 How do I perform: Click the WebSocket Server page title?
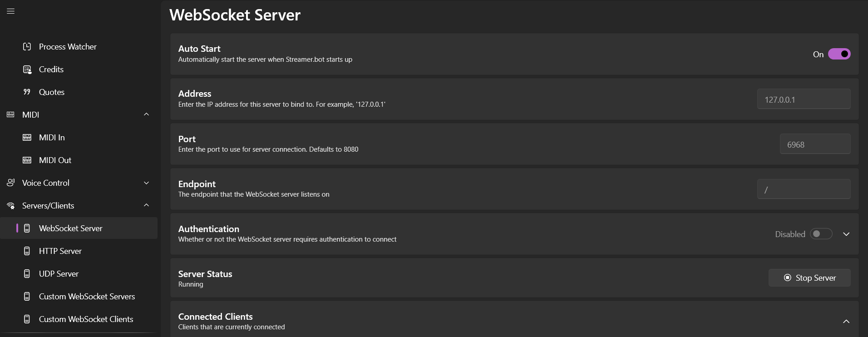(235, 15)
